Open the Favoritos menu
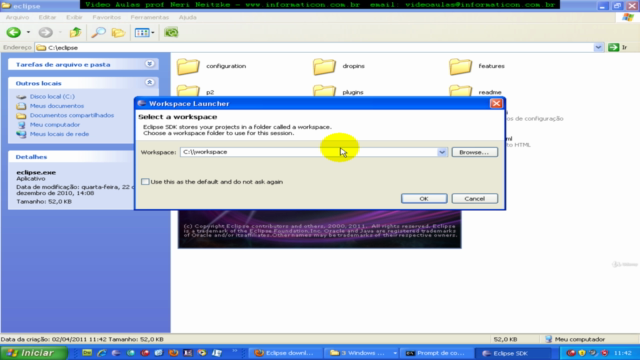The width and height of the screenshot is (640, 360). tap(107, 17)
